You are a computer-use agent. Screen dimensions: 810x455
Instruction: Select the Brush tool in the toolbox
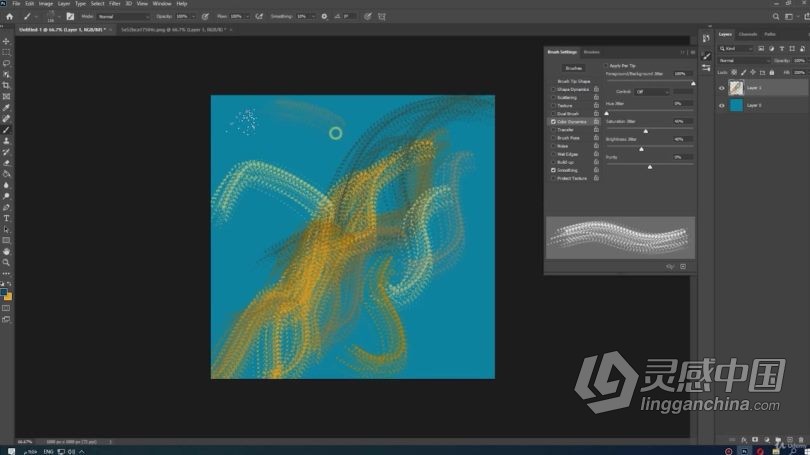pos(6,130)
